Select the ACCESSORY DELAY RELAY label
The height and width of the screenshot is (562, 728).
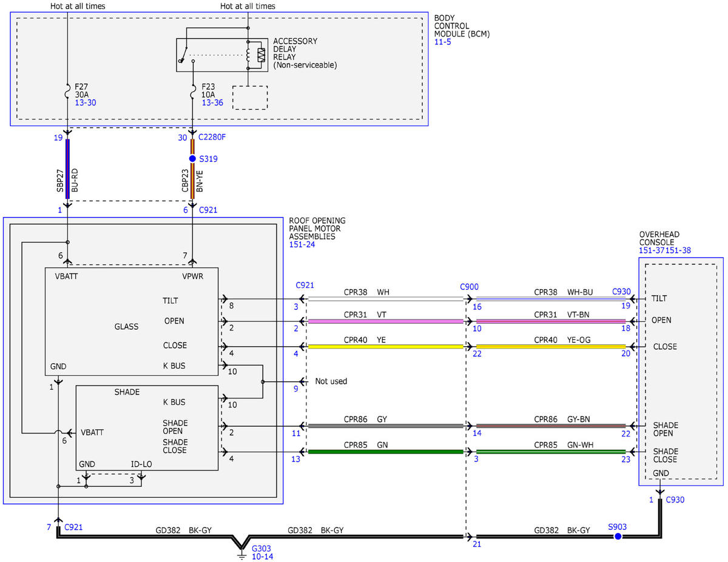tap(295, 49)
